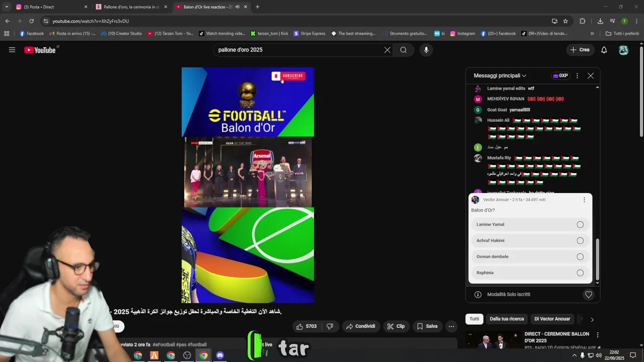Image resolution: width=644 pixels, height=362 pixels.
Task: Click the live chat scrollbar
Action: tap(597, 259)
